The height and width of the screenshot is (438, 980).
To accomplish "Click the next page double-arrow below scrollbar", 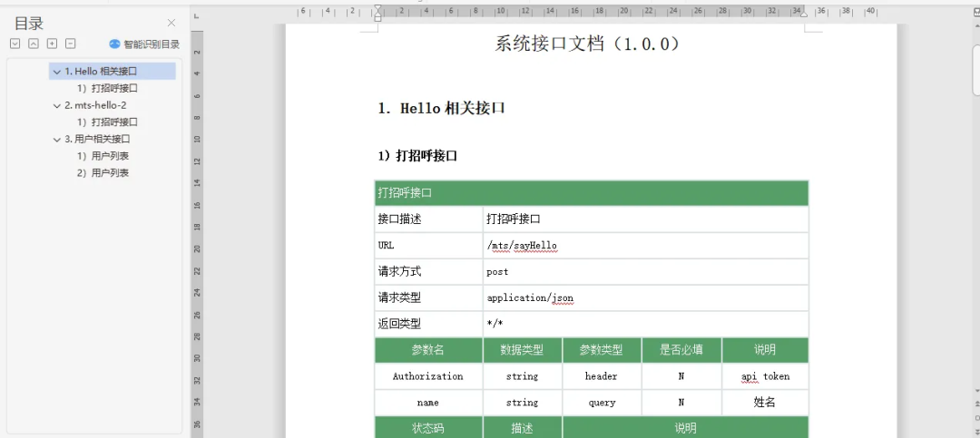I will point(976,431).
